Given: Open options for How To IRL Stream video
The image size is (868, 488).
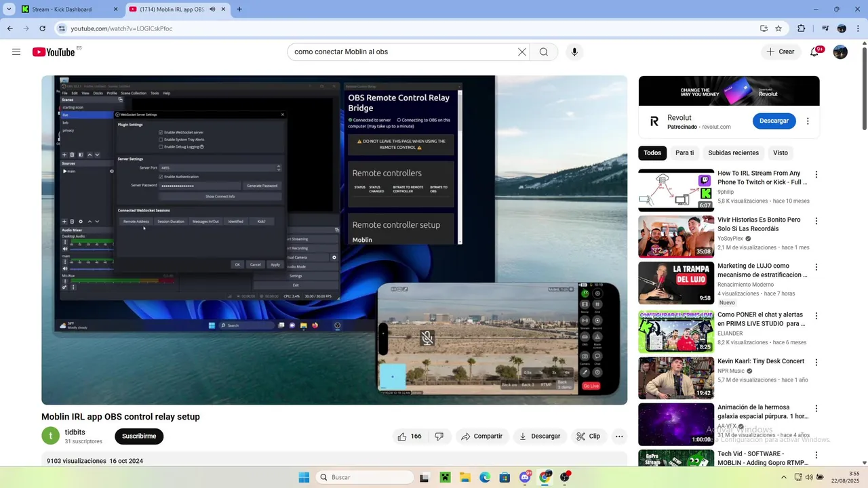Looking at the screenshot, I should tap(816, 174).
